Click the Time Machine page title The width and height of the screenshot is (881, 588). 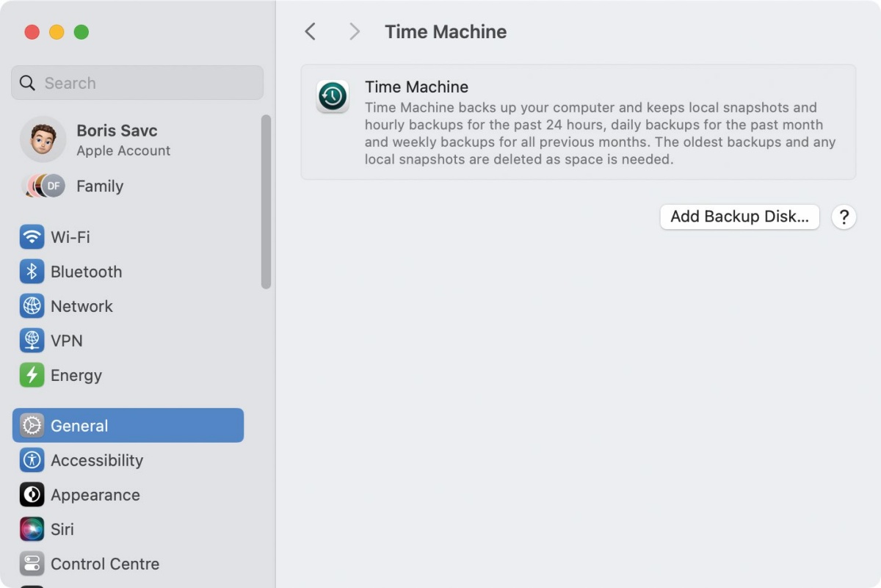pos(446,32)
